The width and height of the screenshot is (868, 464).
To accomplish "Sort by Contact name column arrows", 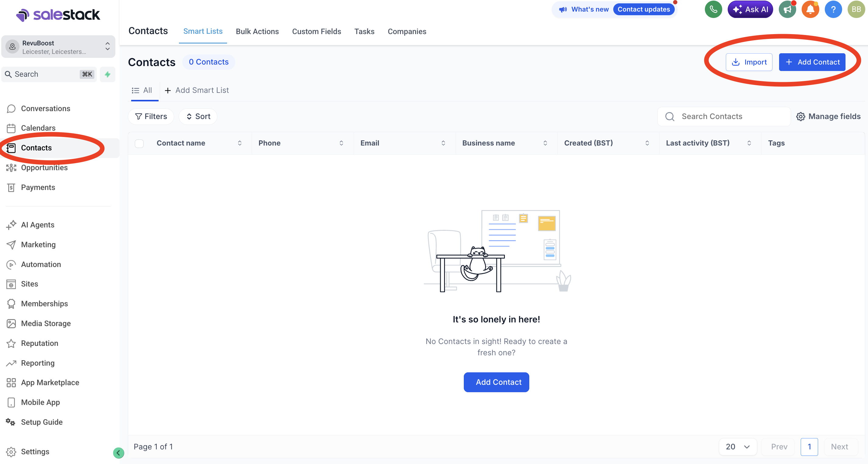I will click(240, 143).
